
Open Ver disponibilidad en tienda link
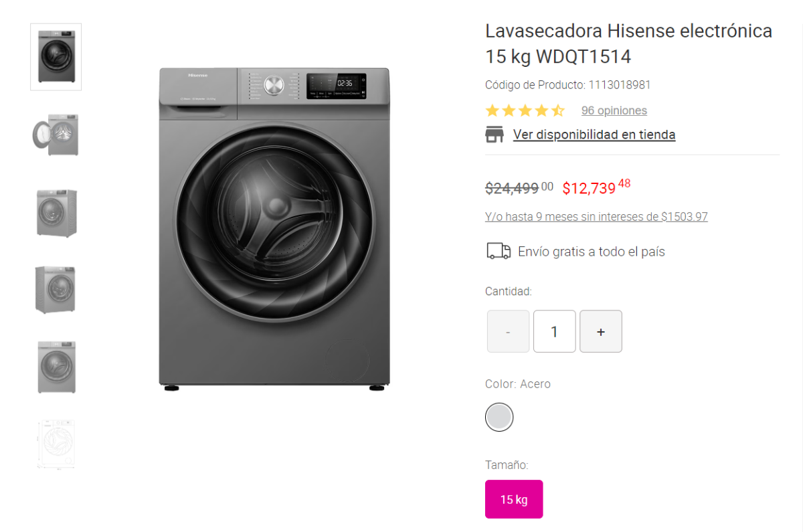(x=594, y=135)
